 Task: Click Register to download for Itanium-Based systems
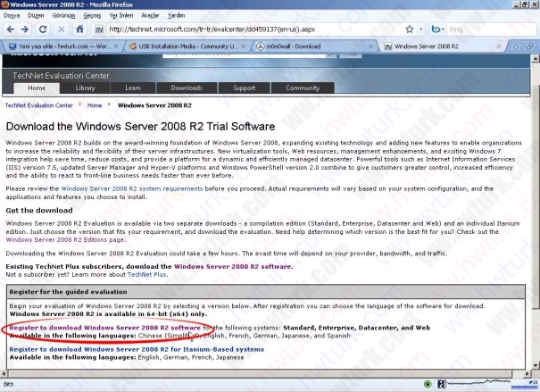coord(137,349)
